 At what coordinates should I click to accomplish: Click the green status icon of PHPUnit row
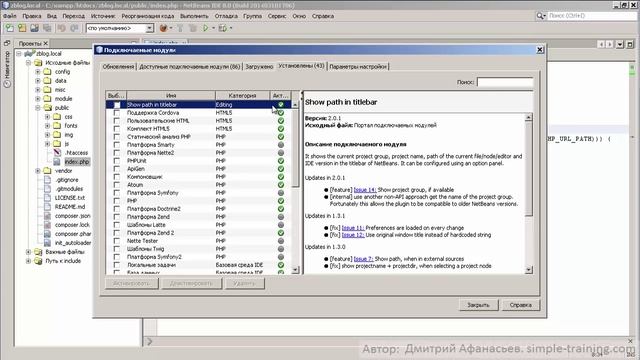(281, 161)
